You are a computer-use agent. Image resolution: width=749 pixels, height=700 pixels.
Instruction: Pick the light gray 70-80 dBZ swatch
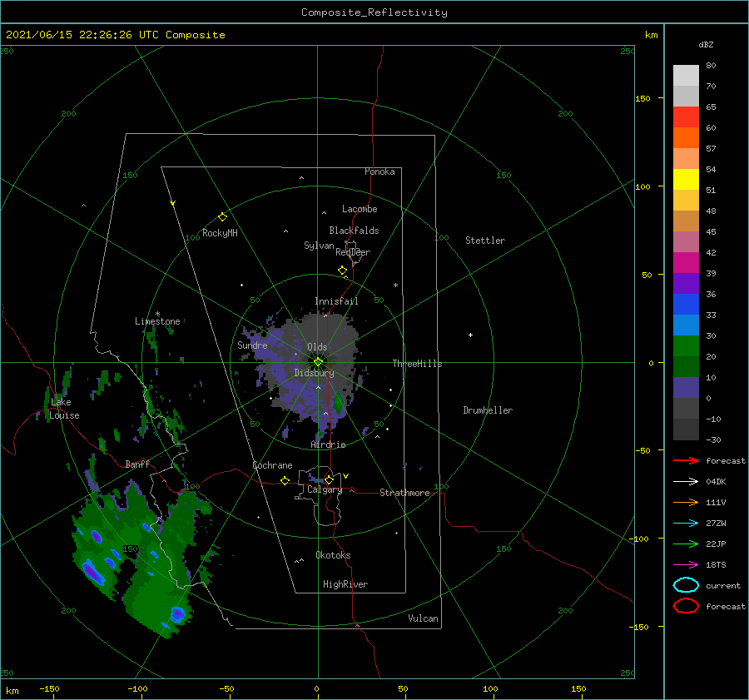coord(686,76)
